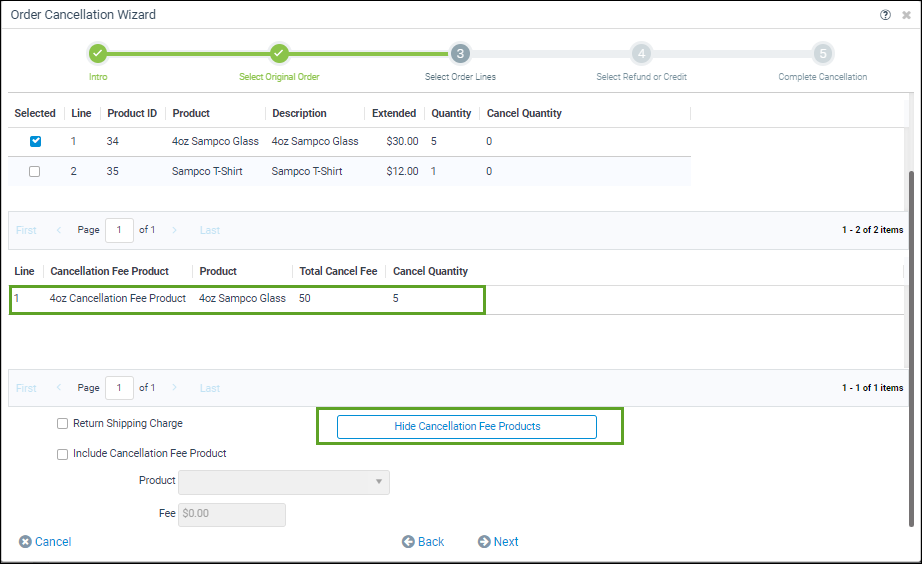Click previous page arrow in order lines pager

59,230
